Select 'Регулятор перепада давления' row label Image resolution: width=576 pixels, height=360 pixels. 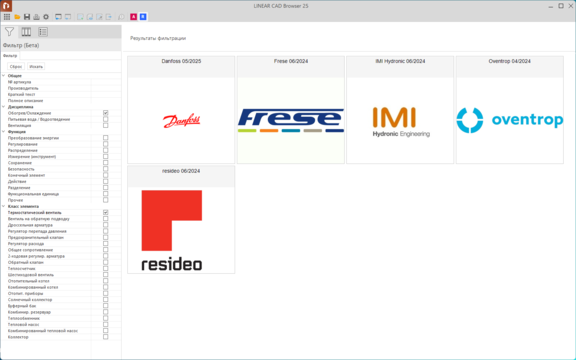click(x=37, y=231)
